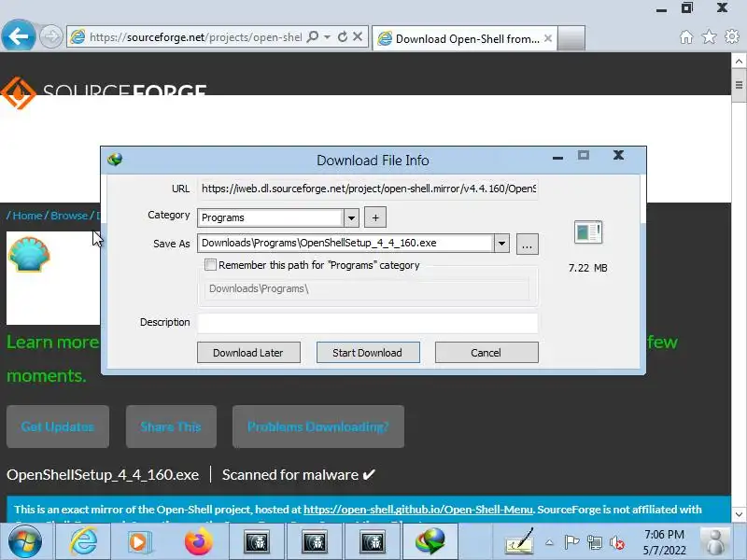Click the browser Back arrow button
The image size is (747, 560).
coord(19,35)
